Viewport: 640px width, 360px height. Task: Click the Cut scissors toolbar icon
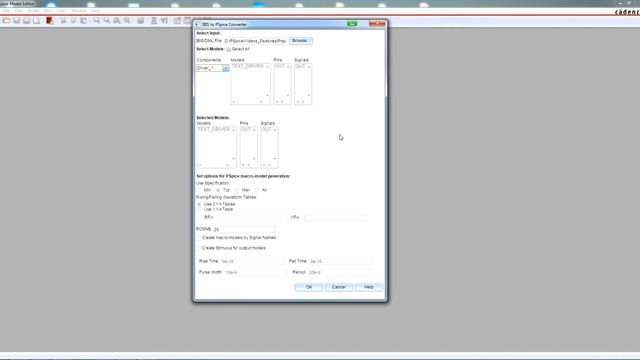click(63, 20)
